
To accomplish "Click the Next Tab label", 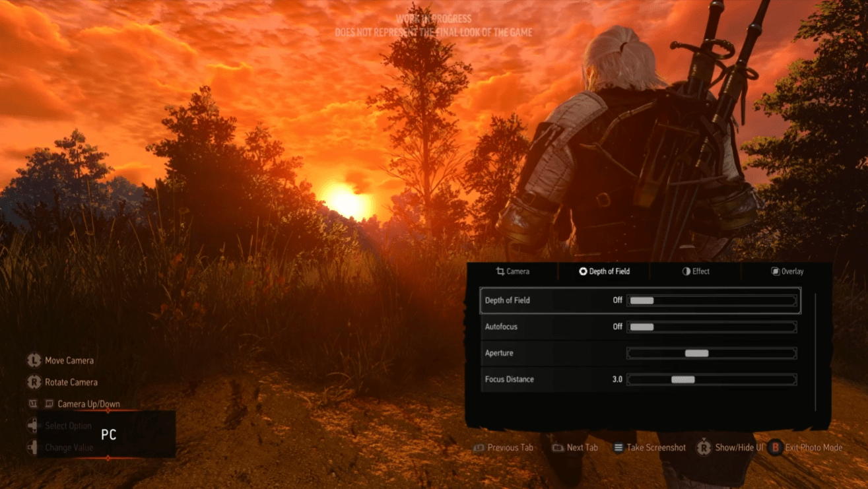I will 582,447.
